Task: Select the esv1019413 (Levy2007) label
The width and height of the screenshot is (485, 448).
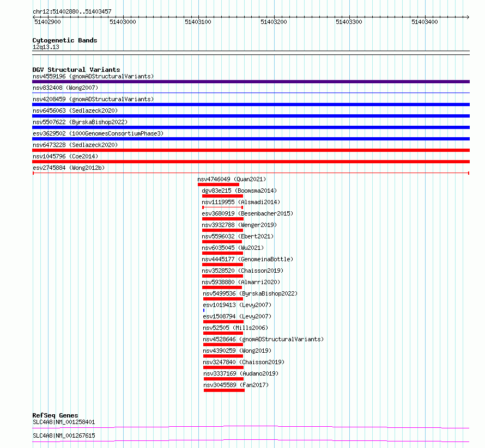Action: [x=237, y=305]
